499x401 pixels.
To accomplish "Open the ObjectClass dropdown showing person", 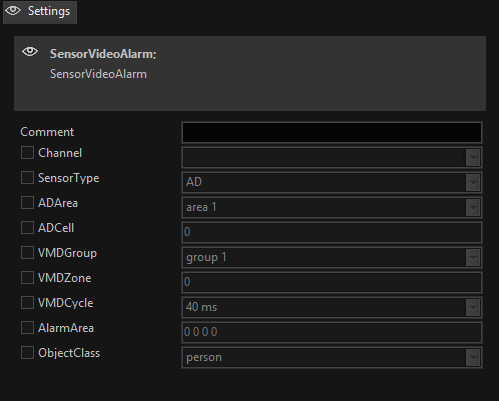I will click(x=332, y=357).
